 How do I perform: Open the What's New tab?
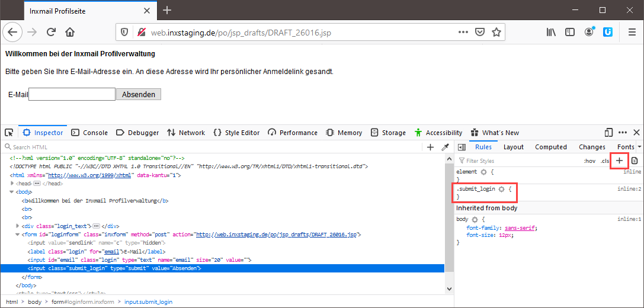[495, 133]
